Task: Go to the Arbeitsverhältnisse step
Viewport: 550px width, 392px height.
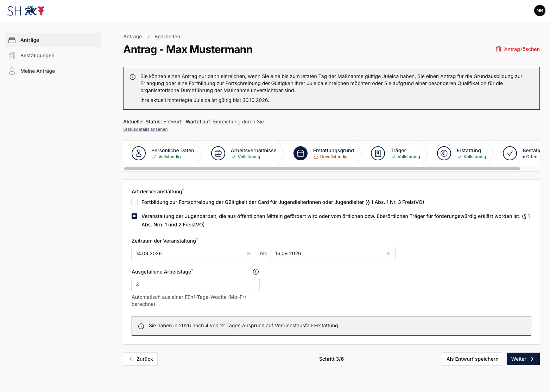Action: (244, 153)
